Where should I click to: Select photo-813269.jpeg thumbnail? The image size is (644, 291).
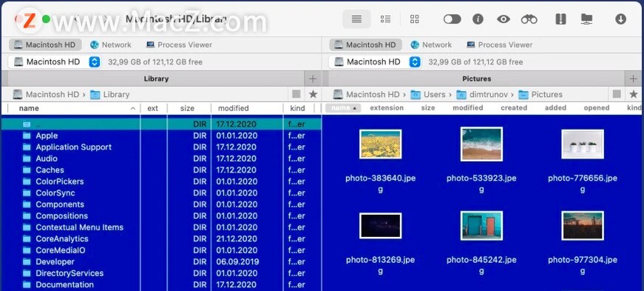coord(380,226)
